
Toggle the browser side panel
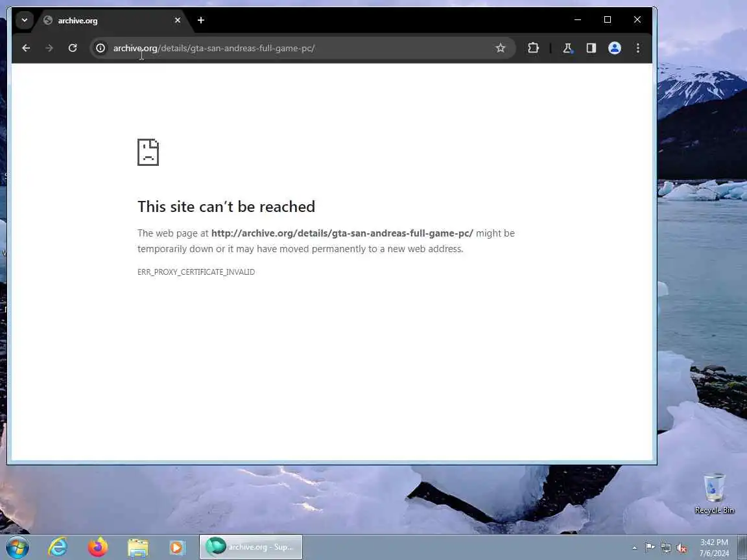pyautogui.click(x=591, y=48)
